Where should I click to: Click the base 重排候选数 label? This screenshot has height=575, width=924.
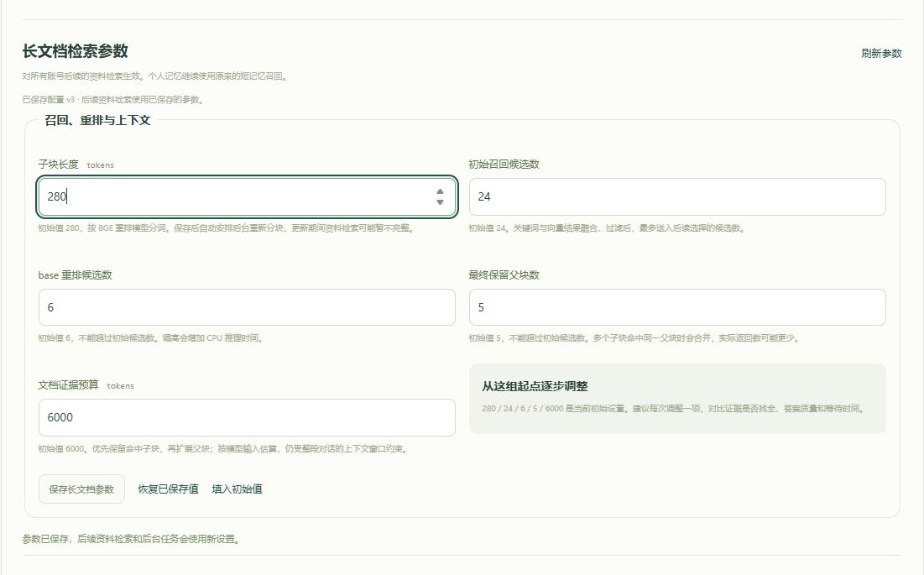pos(75,275)
